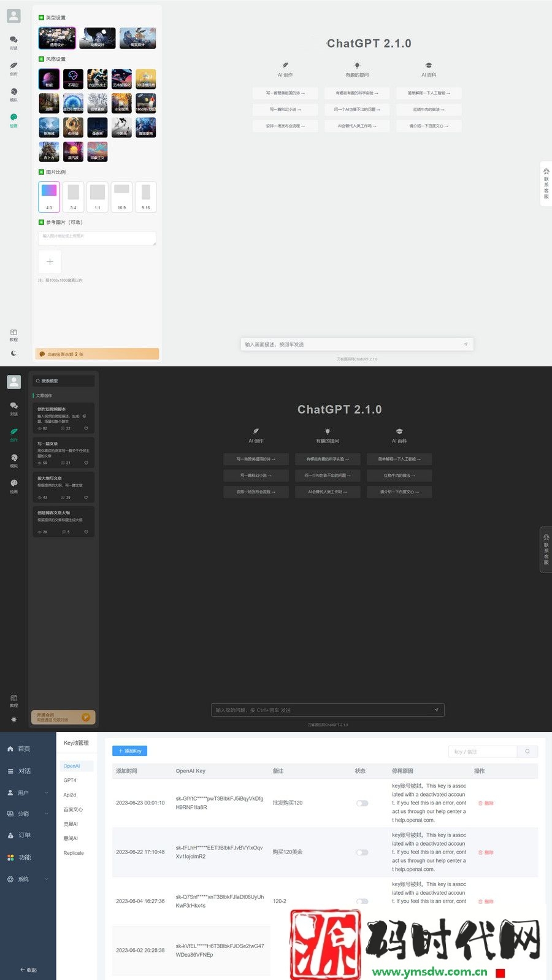Select 1:1 image ratio option
Image resolution: width=552 pixels, height=980 pixels.
coord(98,197)
